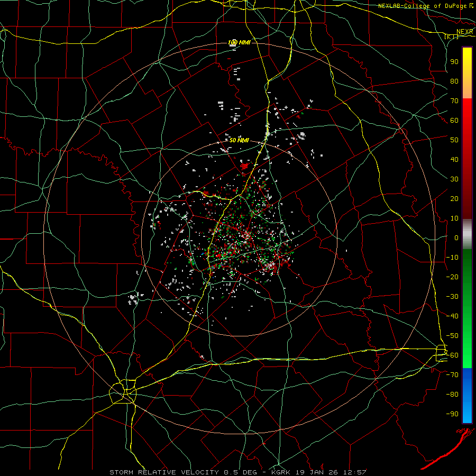
Task: Click the "-30" value on the velocity scale
Action: click(452, 297)
